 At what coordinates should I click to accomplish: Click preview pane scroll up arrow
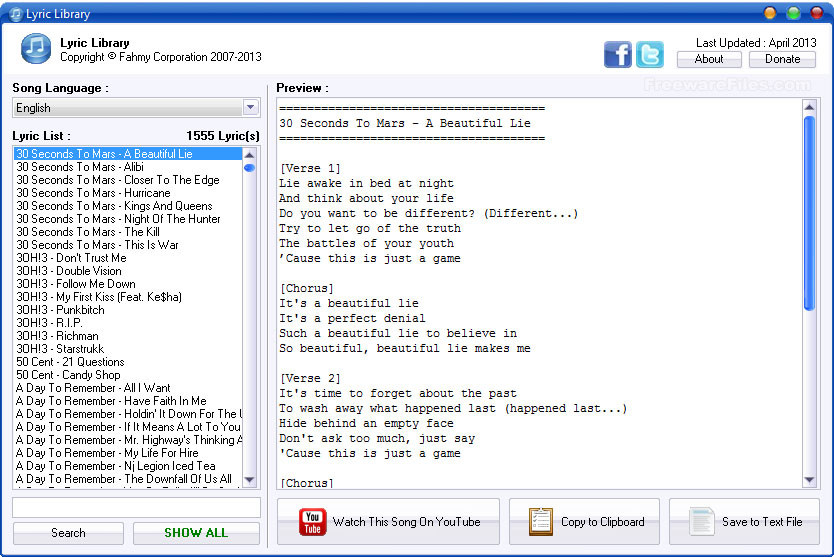pyautogui.click(x=809, y=107)
